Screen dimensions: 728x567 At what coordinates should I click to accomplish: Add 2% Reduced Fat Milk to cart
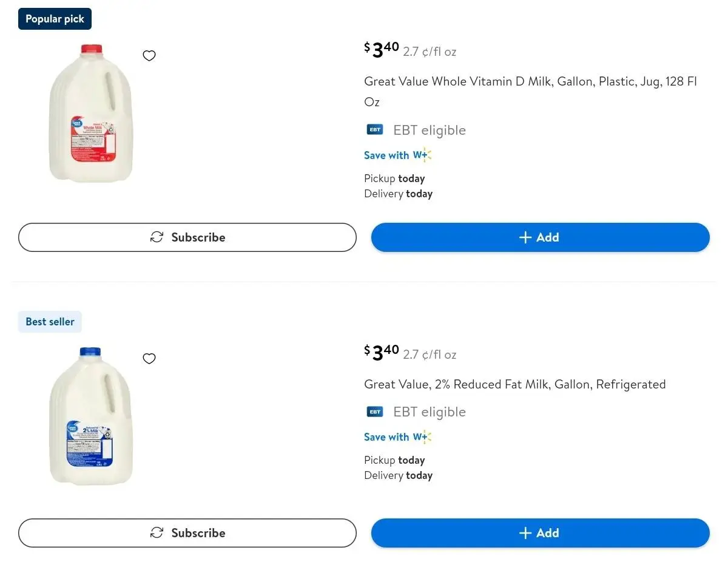(540, 533)
